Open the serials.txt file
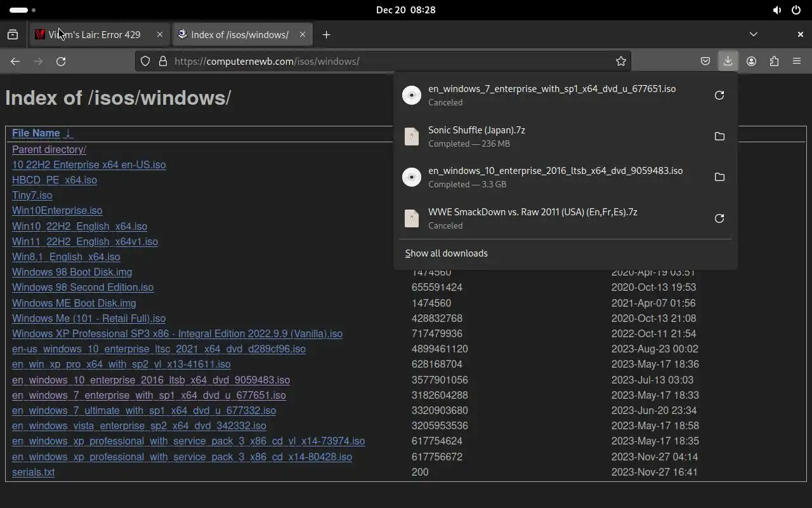Viewport: 812px width, 508px height. (x=34, y=472)
